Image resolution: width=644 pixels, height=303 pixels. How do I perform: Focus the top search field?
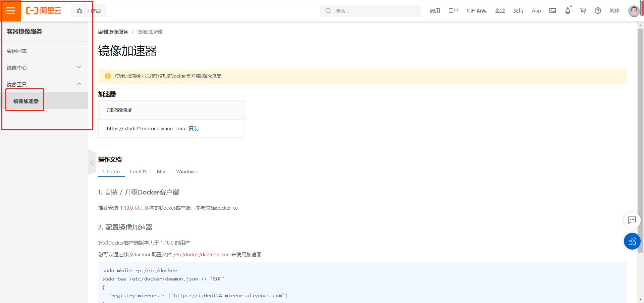(x=370, y=11)
